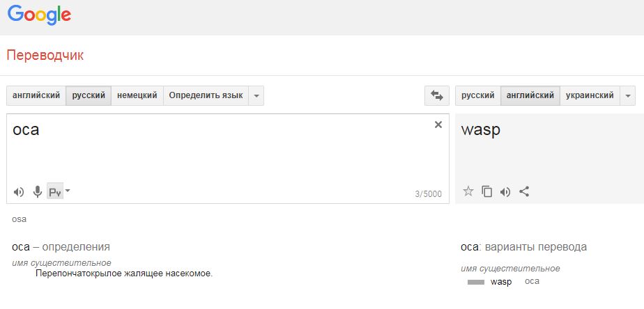Save the translation with star icon
This screenshot has height=309, width=644.
[468, 191]
